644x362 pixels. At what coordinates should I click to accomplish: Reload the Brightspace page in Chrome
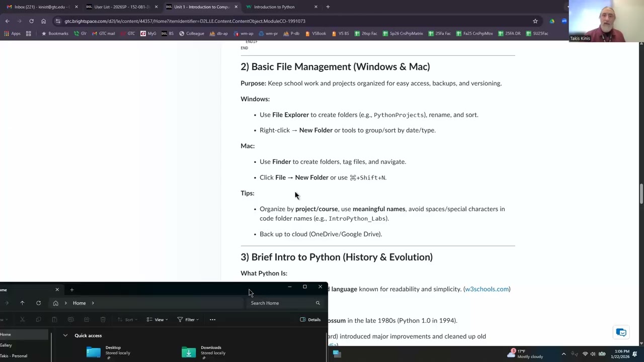coord(31,21)
